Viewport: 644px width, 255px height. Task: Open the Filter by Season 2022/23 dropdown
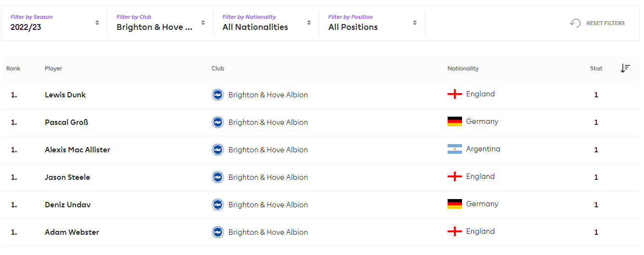point(55,23)
